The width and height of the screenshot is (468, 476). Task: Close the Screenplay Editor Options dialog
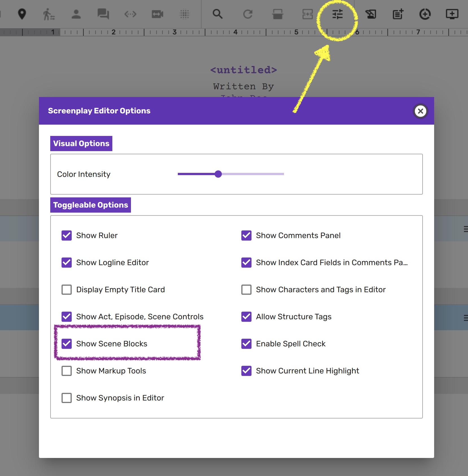tap(420, 111)
